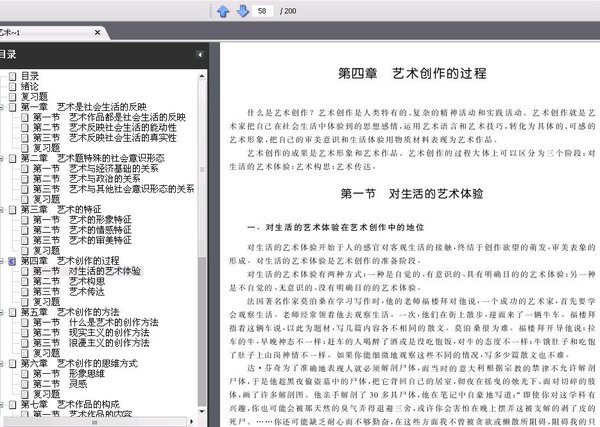Click page icon beside 绪论

[13, 86]
